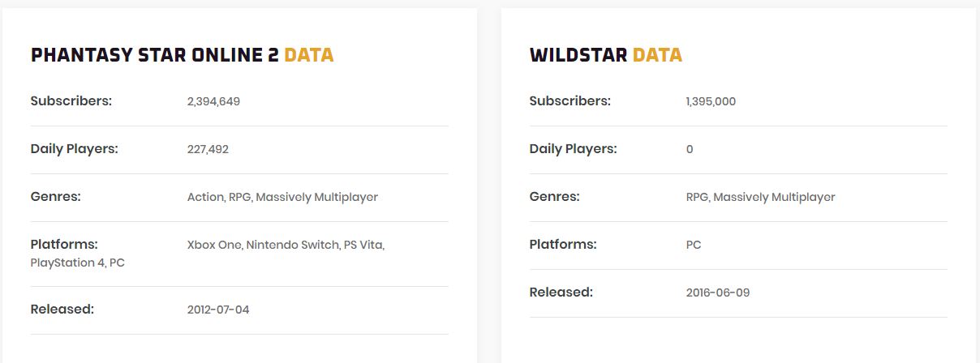Image resolution: width=980 pixels, height=363 pixels.
Task: Click Xbox One, Nintendo Switch platforms text
Action: tap(286, 245)
